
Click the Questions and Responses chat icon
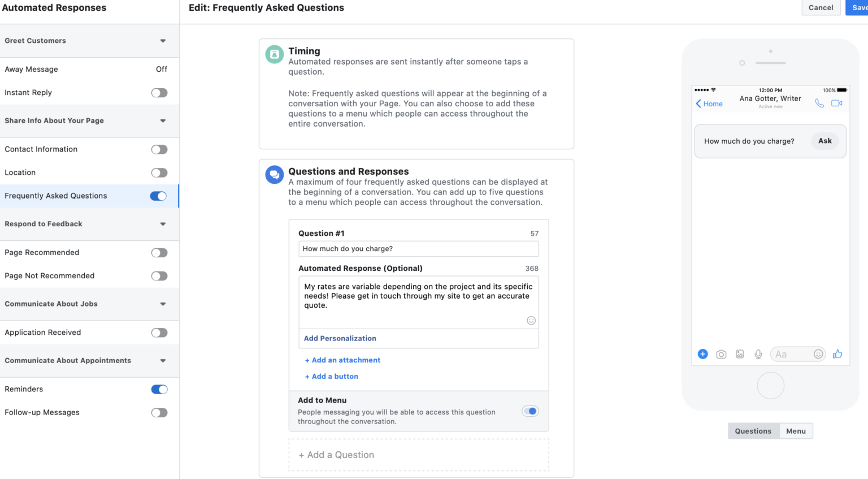point(275,175)
